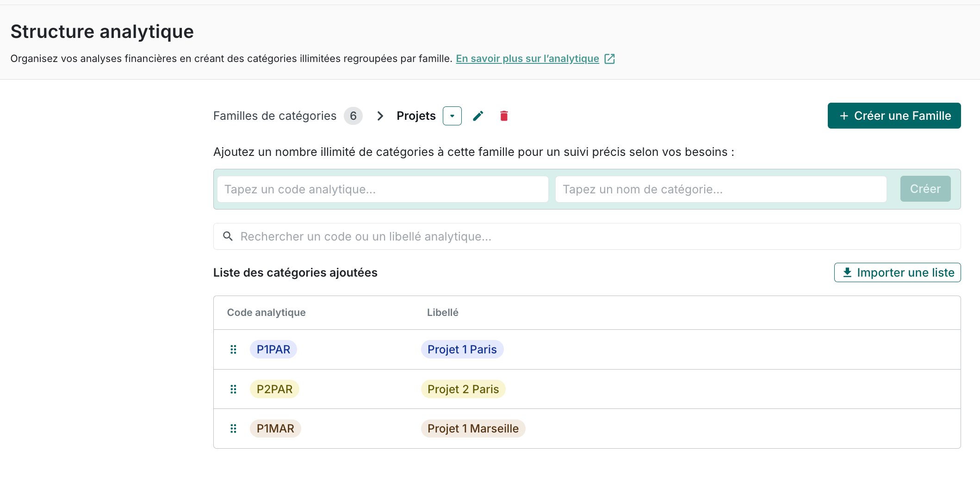Click the Créer category button

click(x=925, y=189)
